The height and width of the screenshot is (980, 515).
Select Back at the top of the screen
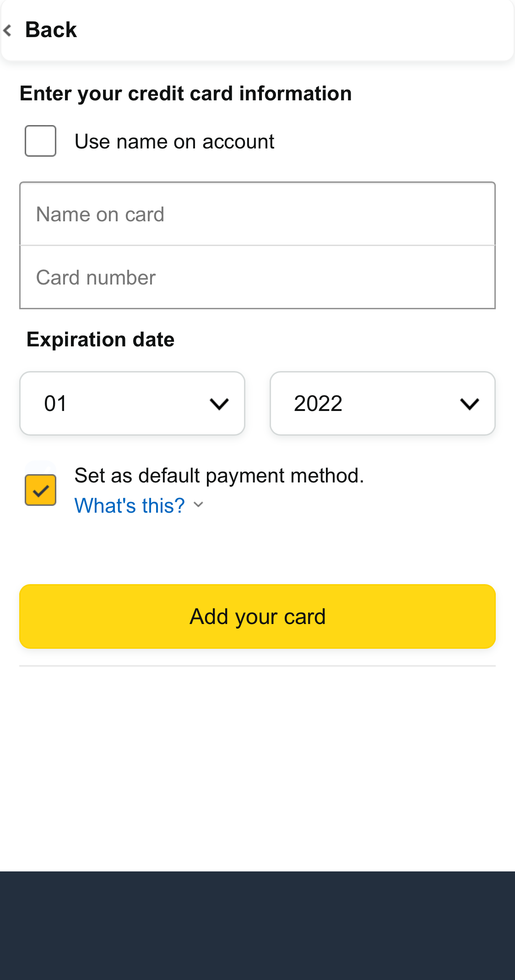point(51,29)
